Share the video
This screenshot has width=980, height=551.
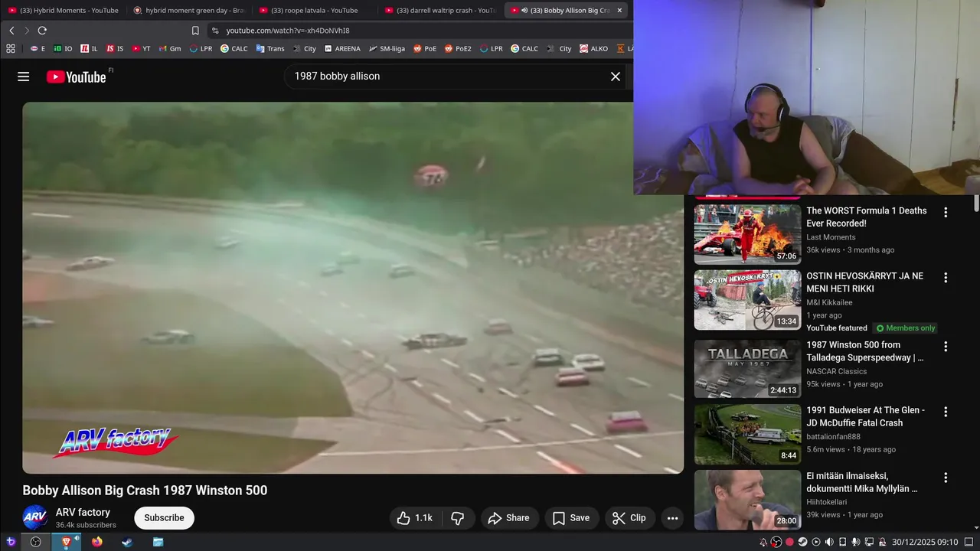coord(508,518)
